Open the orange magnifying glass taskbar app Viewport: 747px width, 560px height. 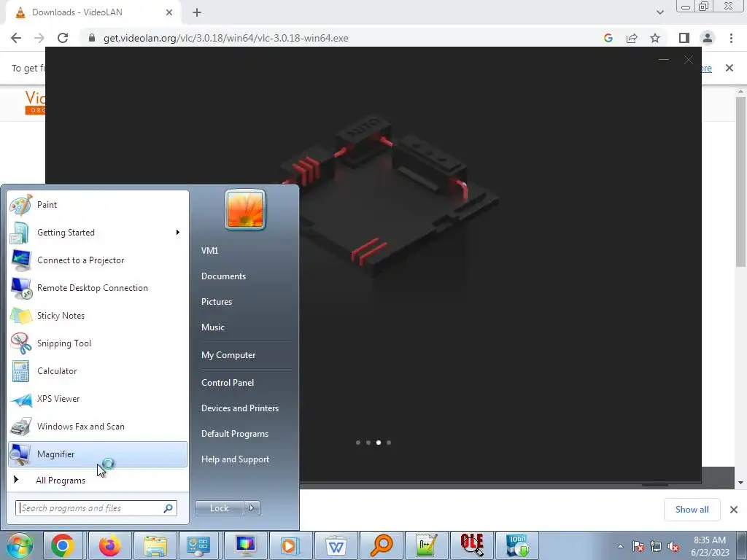click(x=381, y=545)
